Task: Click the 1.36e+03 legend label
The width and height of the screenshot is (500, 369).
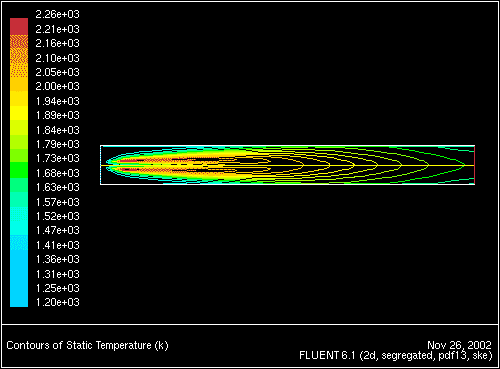Action: (x=57, y=259)
